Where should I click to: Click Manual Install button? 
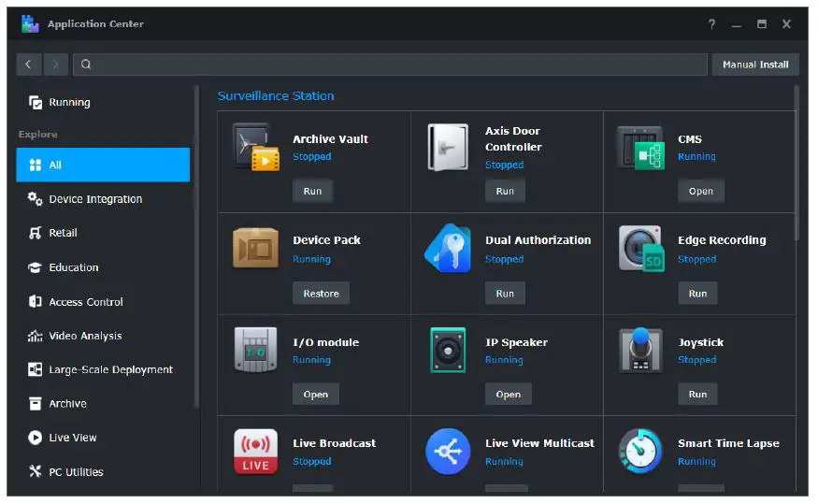tap(755, 65)
